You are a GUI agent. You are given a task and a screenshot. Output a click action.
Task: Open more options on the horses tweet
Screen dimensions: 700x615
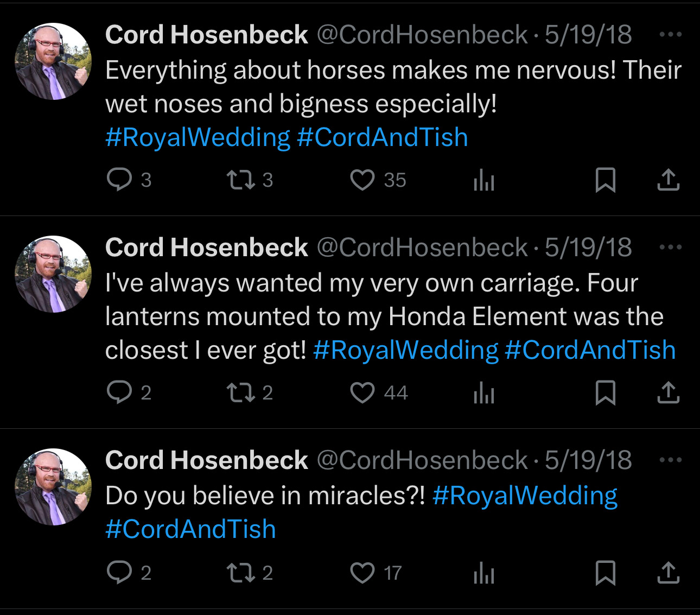[670, 35]
